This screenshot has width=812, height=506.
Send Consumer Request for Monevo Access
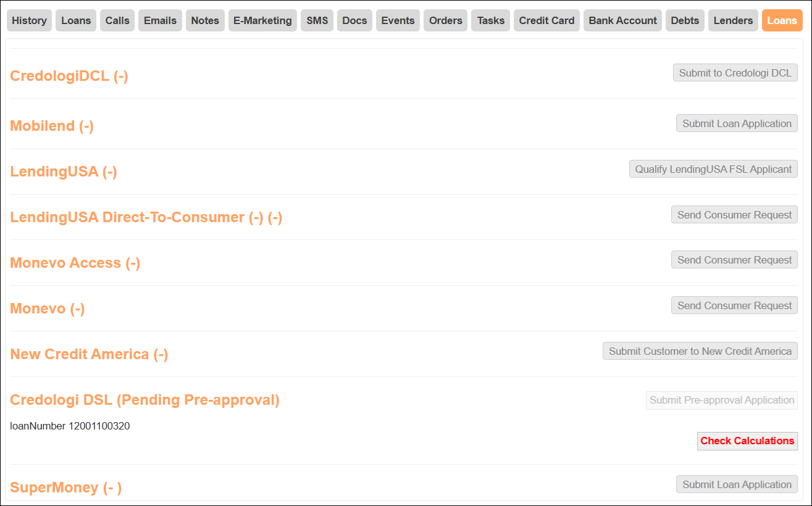click(734, 260)
